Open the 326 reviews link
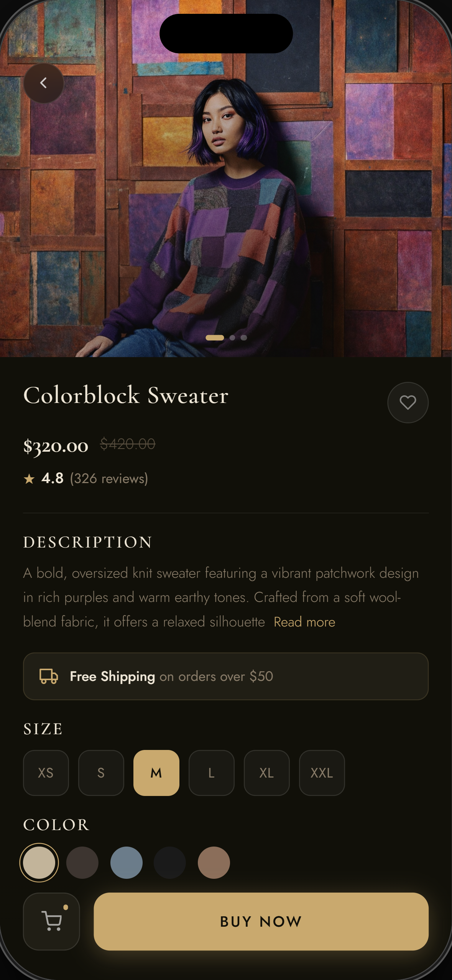Image resolution: width=452 pixels, height=980 pixels. [108, 479]
